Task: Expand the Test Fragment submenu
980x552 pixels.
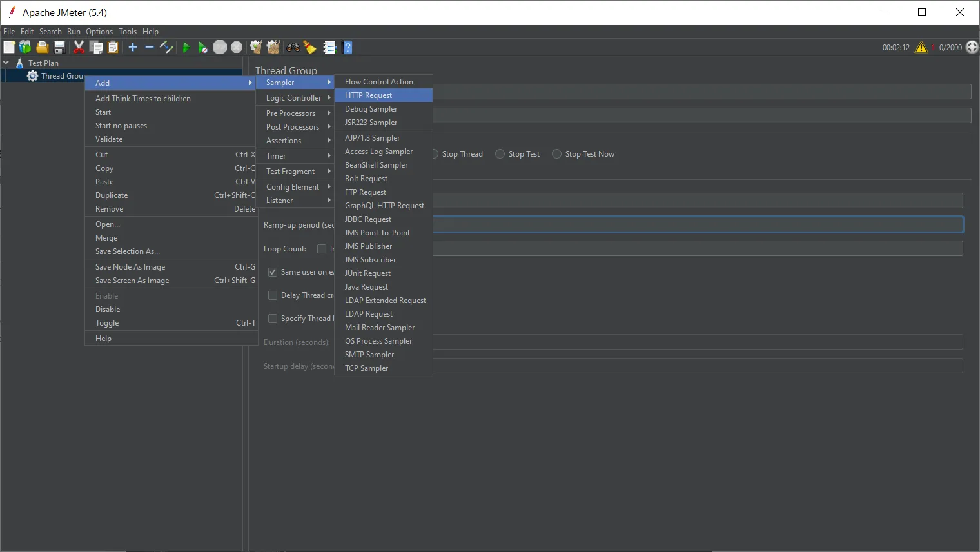Action: tap(295, 172)
